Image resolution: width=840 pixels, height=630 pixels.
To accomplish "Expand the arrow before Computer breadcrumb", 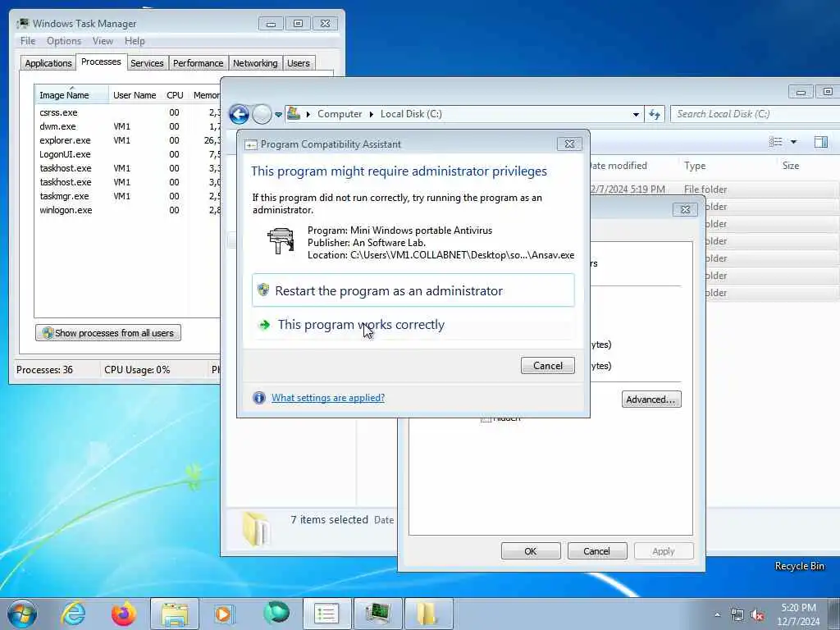I will 308,114.
